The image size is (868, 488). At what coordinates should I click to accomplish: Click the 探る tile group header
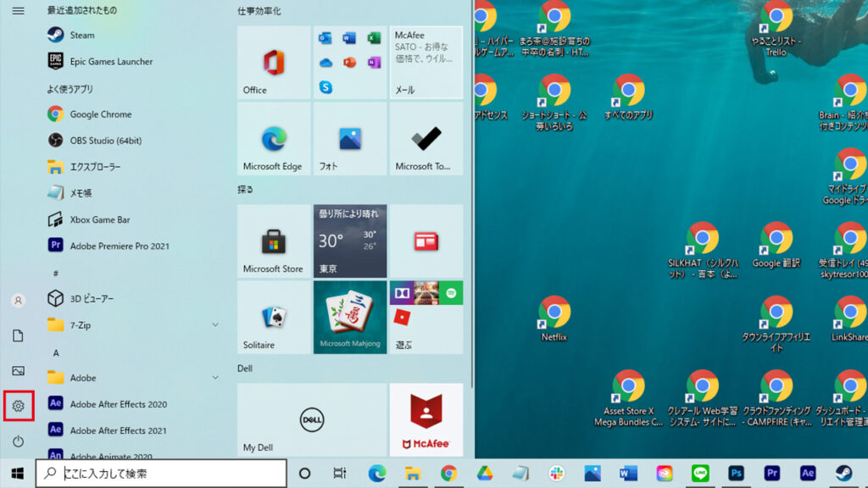point(245,190)
